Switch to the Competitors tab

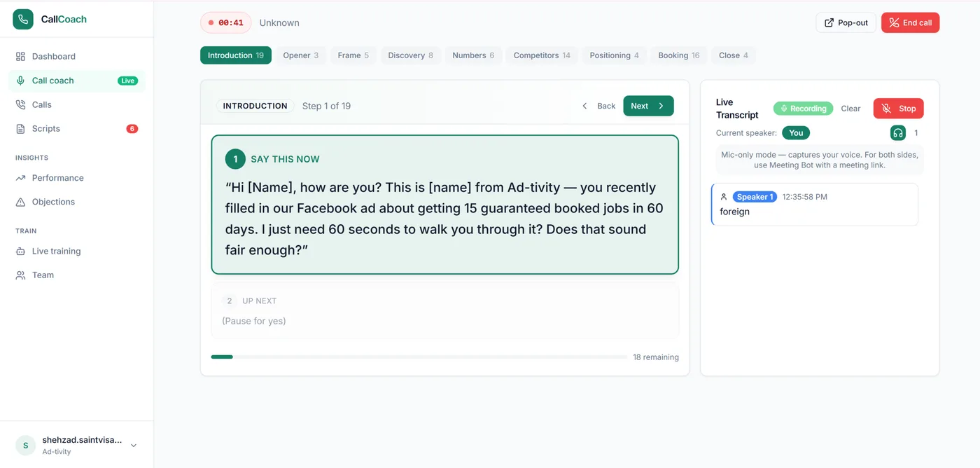(542, 55)
